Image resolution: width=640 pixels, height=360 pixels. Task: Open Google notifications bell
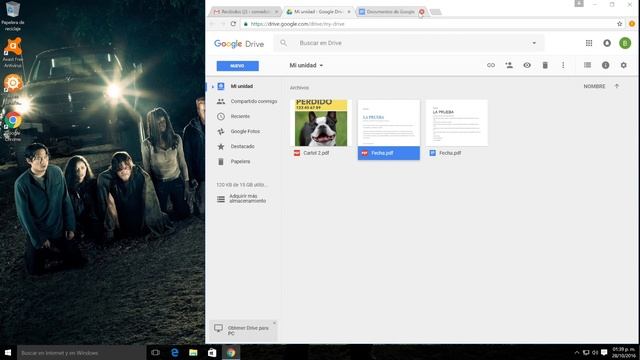[607, 43]
